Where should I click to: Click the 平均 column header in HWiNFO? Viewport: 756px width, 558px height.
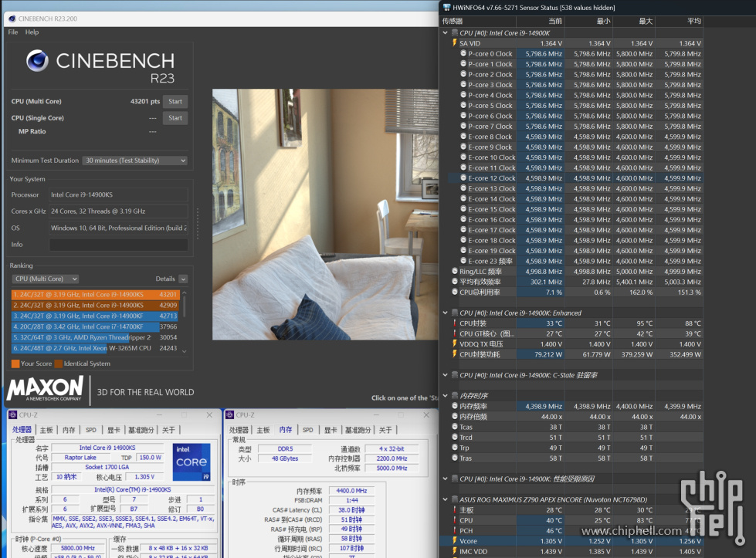tap(679, 21)
